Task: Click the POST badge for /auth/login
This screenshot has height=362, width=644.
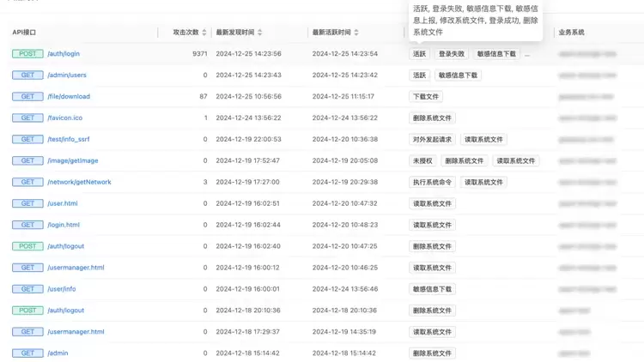Action: coord(27,53)
